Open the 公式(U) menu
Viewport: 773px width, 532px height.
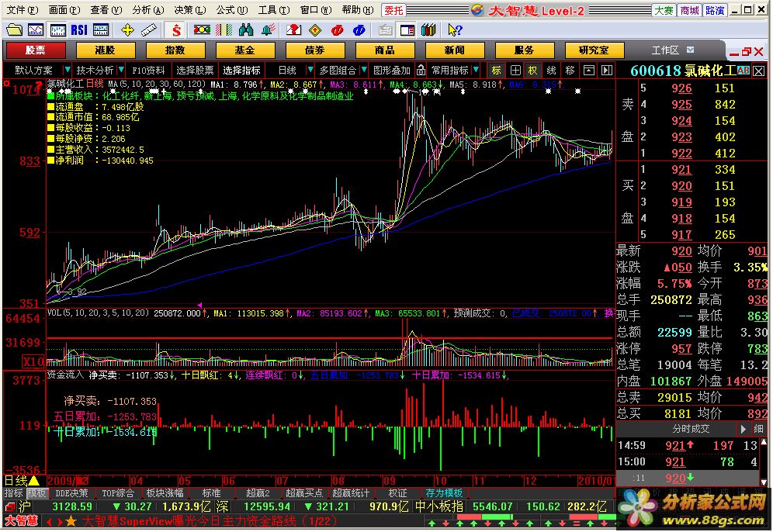point(232,10)
